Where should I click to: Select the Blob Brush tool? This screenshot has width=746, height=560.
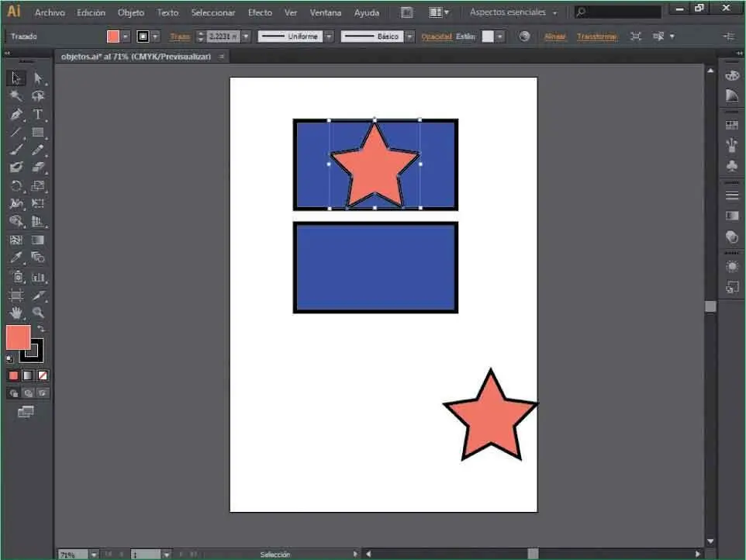pos(16,168)
